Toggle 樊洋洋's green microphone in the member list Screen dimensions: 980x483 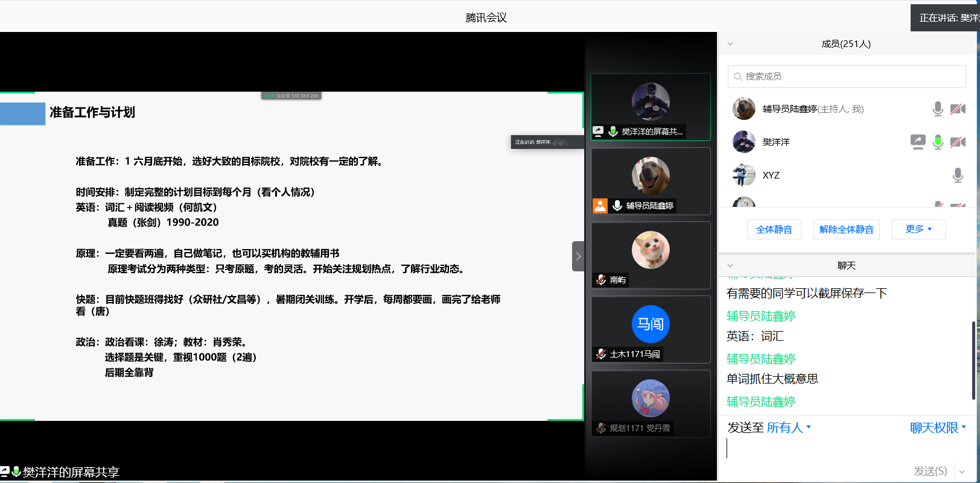(x=938, y=142)
